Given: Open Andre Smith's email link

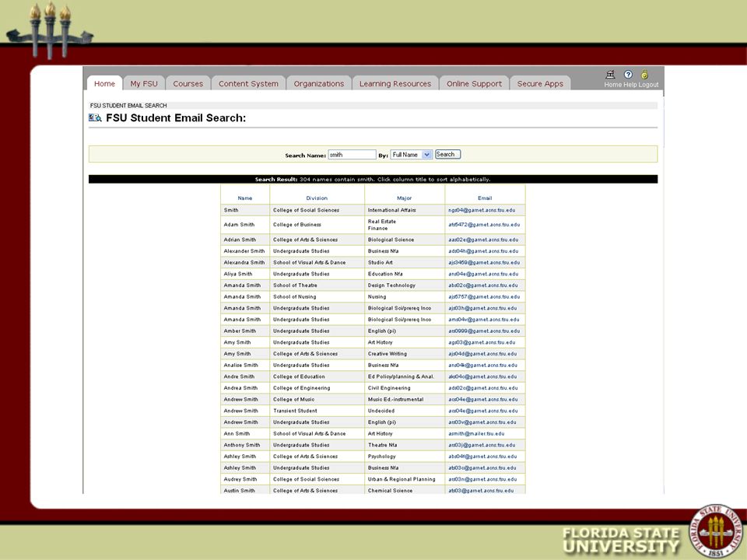Looking at the screenshot, I should point(482,377).
